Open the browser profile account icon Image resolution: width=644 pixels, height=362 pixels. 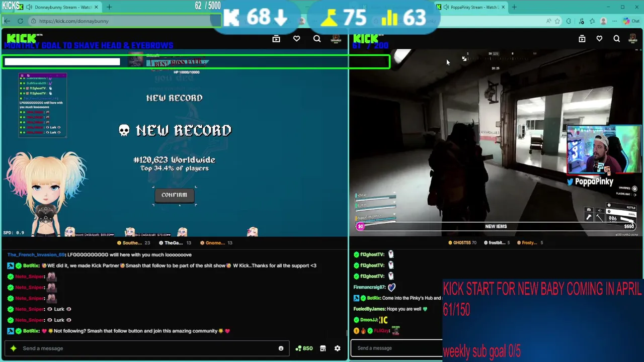click(x=603, y=21)
